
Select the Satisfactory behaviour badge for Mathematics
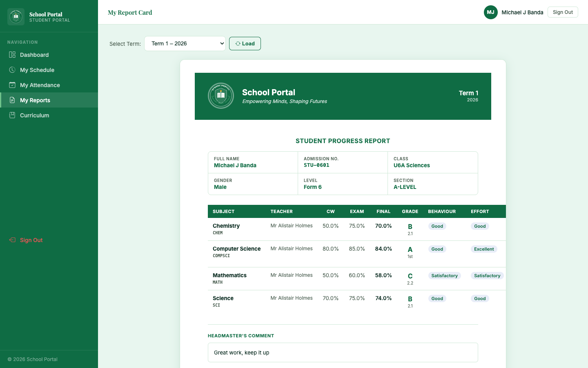(445, 276)
